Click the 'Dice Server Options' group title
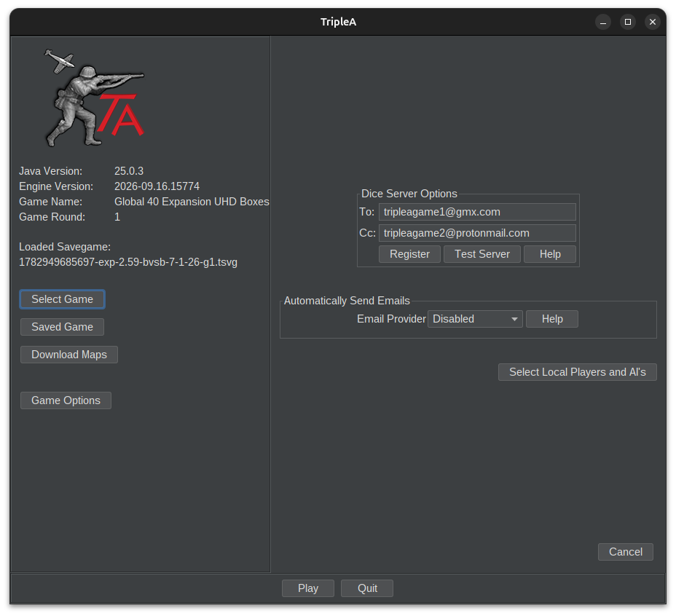Image resolution: width=676 pixels, height=616 pixels. point(409,194)
